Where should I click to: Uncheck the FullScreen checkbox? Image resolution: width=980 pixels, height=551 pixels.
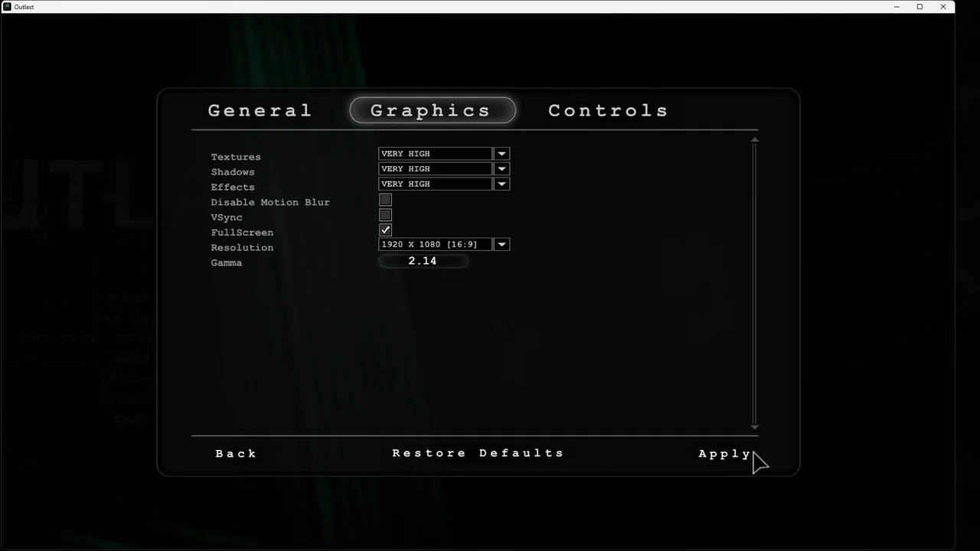click(385, 230)
